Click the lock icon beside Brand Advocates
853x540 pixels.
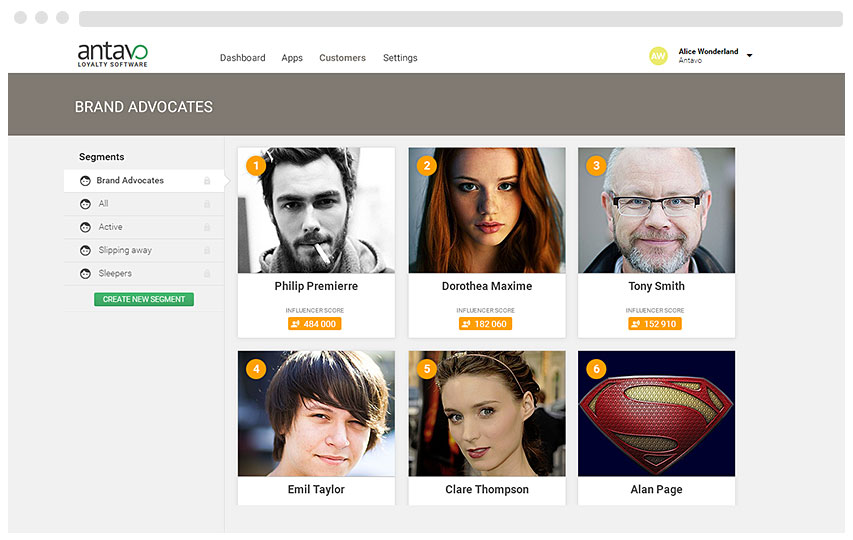point(207,181)
